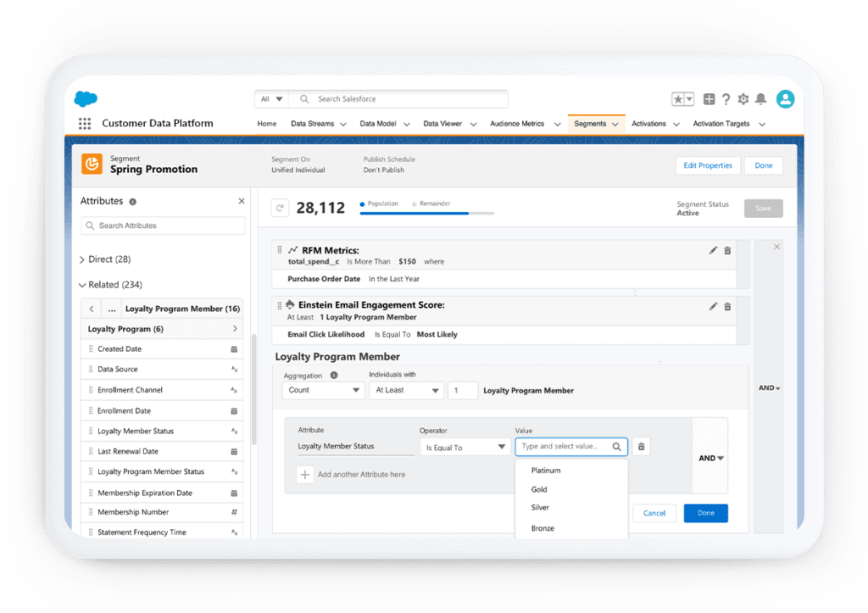This screenshot has width=868, height=613.
Task: Delete the Einstein Email Engagement Score rule
Action: (727, 306)
